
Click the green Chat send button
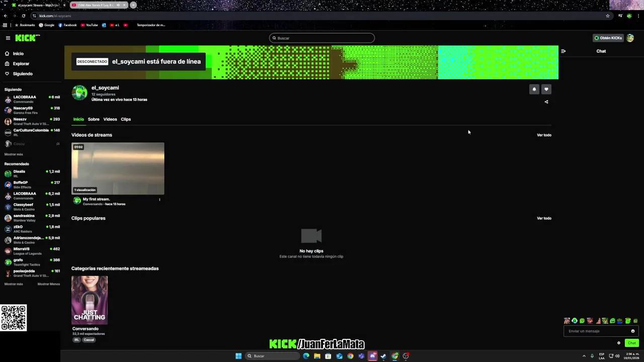632,343
